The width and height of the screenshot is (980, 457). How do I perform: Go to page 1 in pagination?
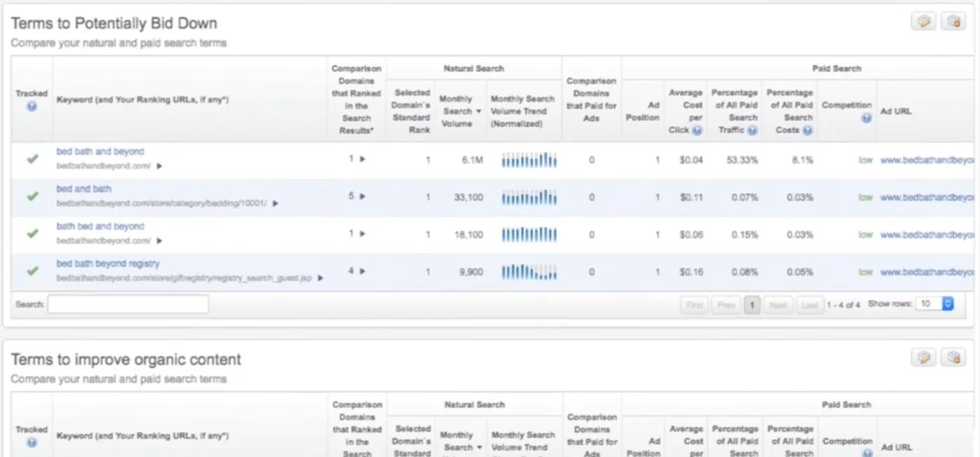(x=752, y=305)
